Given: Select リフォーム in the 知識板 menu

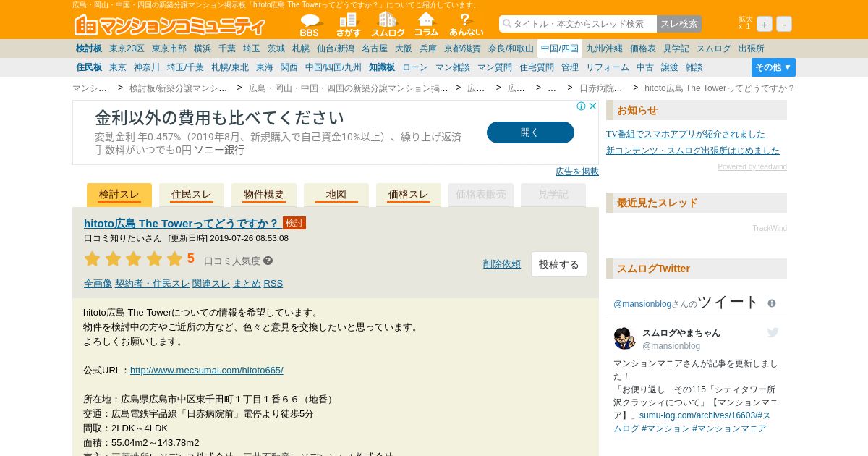Looking at the screenshot, I should coord(608,67).
